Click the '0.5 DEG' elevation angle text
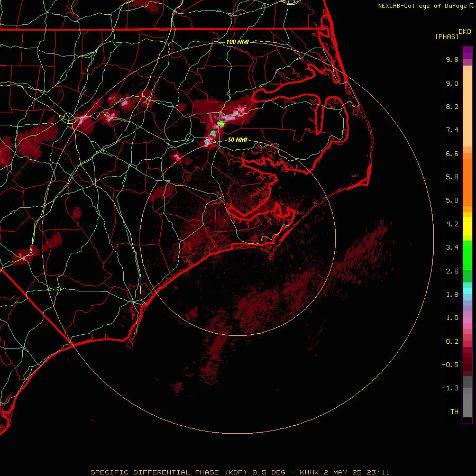This screenshot has width=476, height=476. [269, 472]
